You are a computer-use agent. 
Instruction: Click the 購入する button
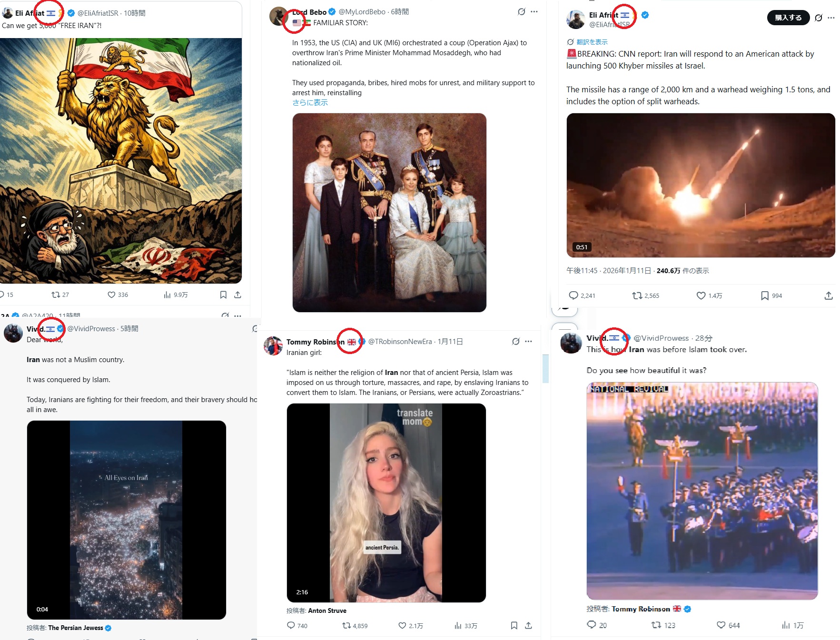788,18
